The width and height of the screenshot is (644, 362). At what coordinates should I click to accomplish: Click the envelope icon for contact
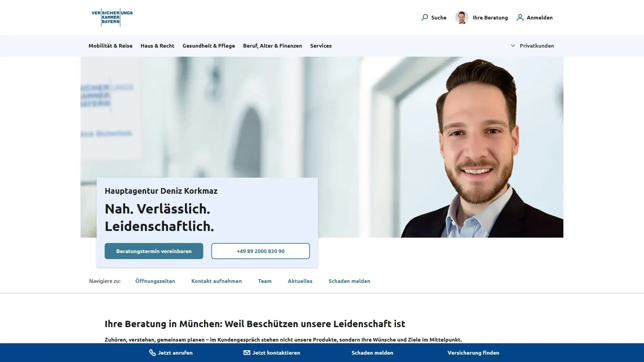(x=247, y=353)
